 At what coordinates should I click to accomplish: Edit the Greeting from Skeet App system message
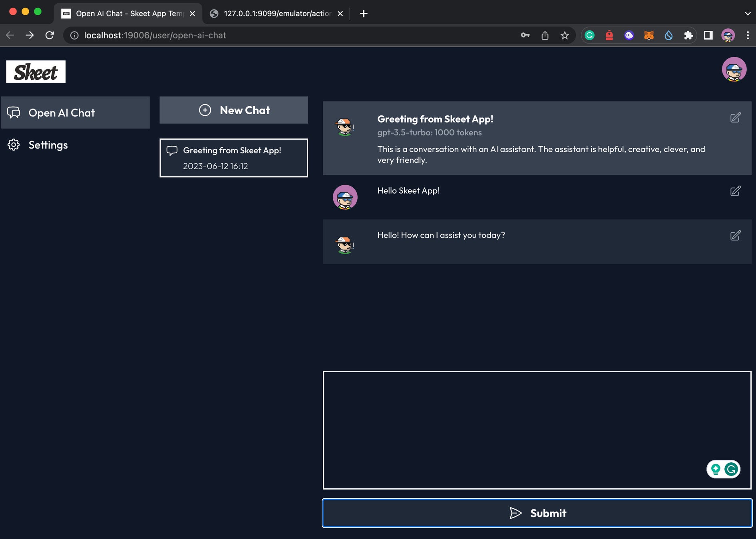click(x=735, y=117)
